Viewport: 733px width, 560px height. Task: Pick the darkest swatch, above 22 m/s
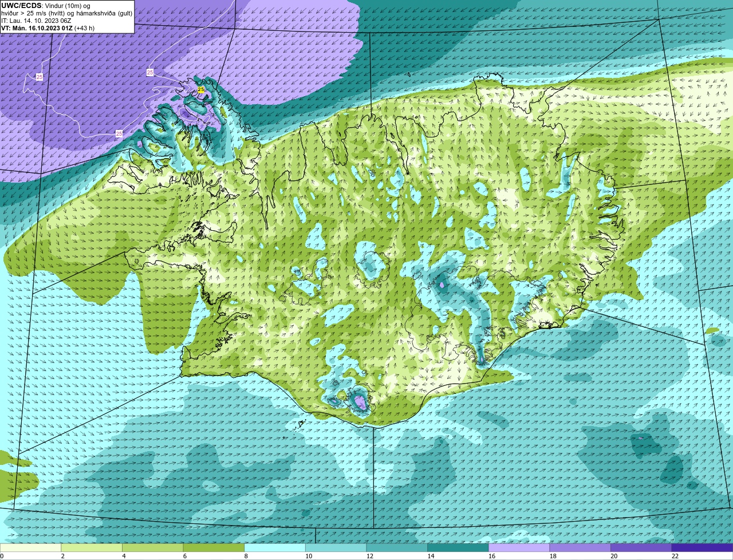[x=703, y=547]
